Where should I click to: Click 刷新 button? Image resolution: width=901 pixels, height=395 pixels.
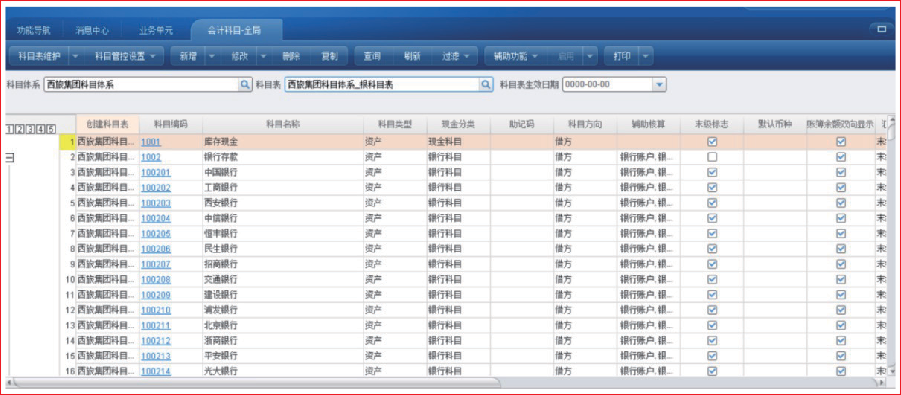[x=412, y=56]
